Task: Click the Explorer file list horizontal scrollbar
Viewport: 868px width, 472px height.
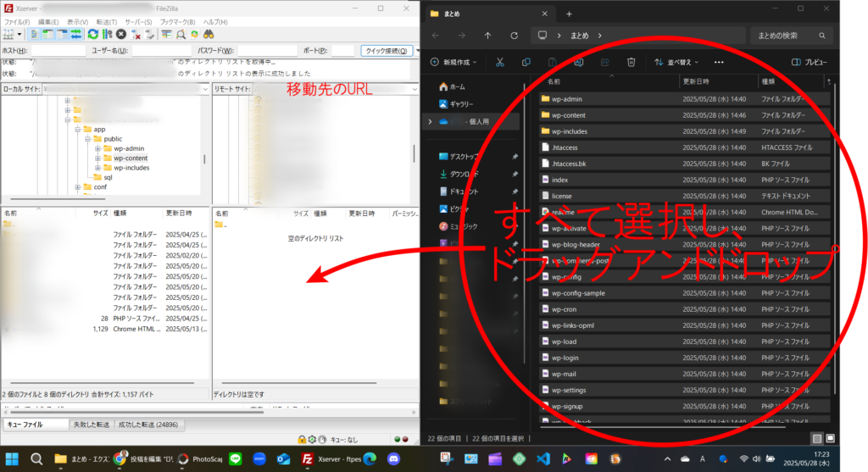Action: tap(663, 426)
